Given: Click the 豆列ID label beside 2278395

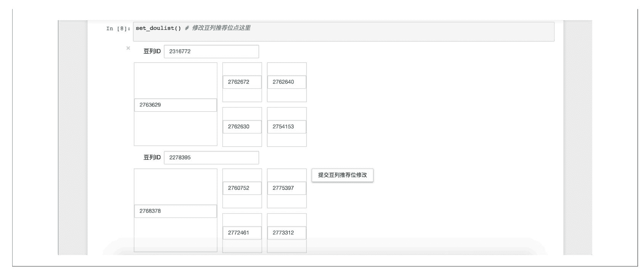Looking at the screenshot, I should (152, 157).
